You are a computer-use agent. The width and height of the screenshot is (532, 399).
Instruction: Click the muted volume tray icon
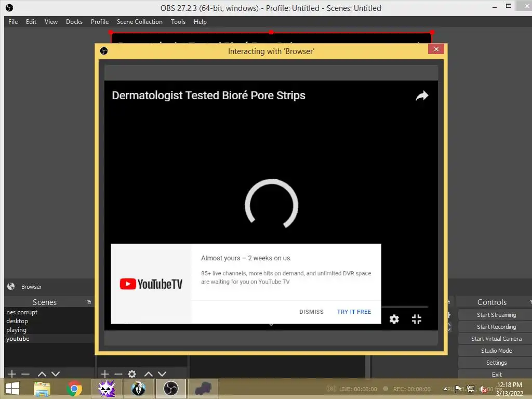(483, 389)
